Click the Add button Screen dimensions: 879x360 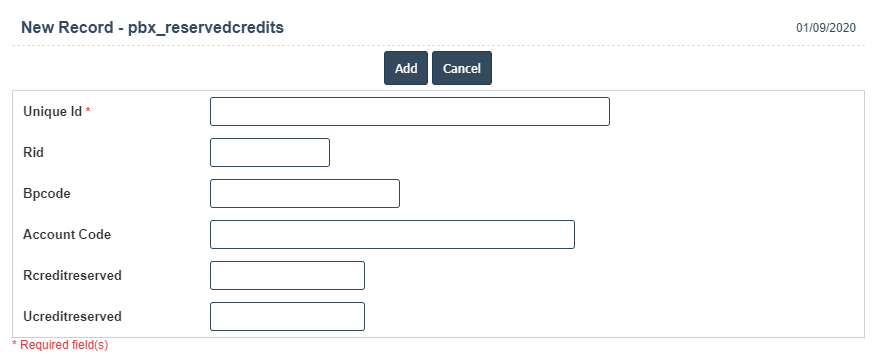[x=406, y=68]
